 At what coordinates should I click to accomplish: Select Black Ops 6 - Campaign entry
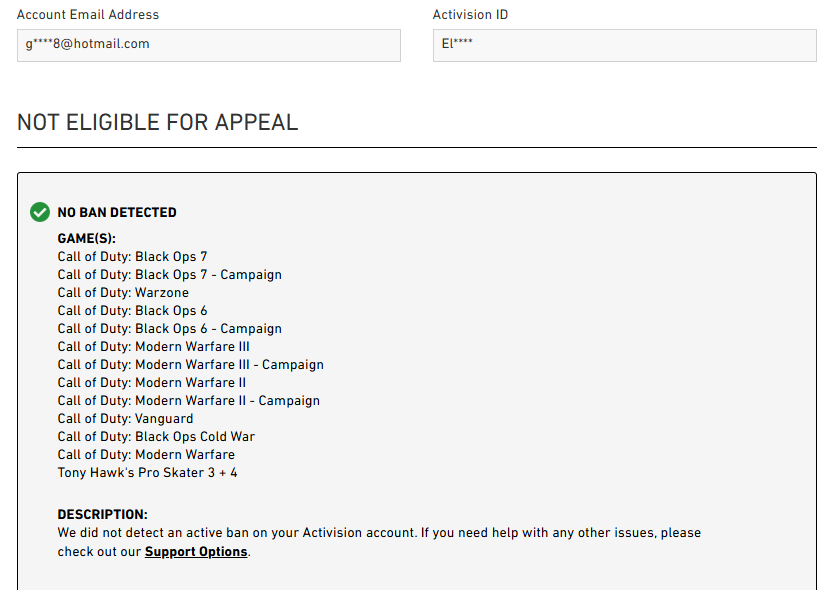170,329
